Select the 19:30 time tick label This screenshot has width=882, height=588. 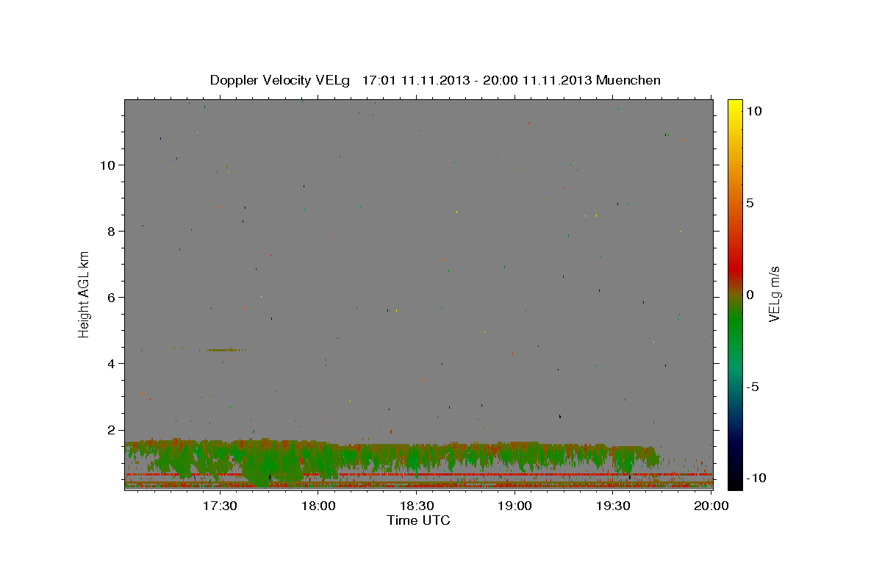pos(613,506)
